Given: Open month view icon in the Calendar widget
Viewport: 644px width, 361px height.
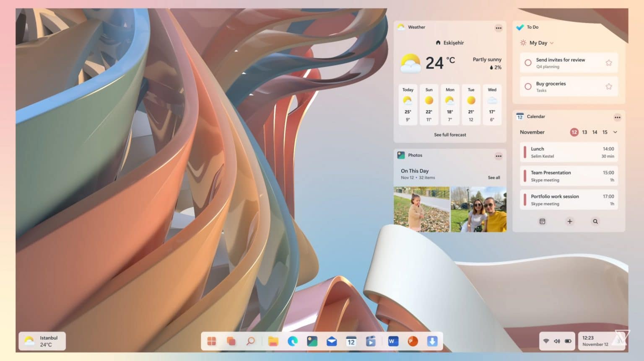Looking at the screenshot, I should pos(543,221).
